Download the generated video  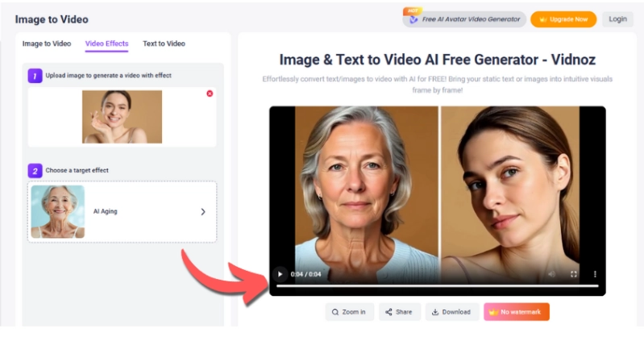452,312
